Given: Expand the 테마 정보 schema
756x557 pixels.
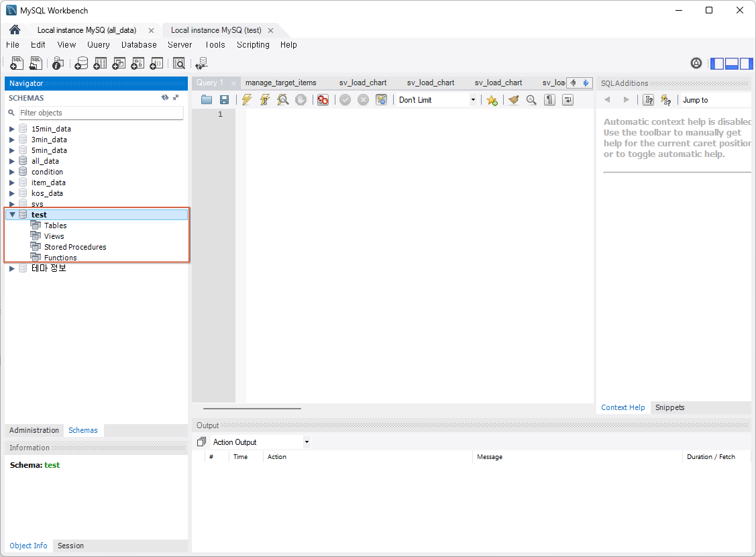Looking at the screenshot, I should 11,268.
